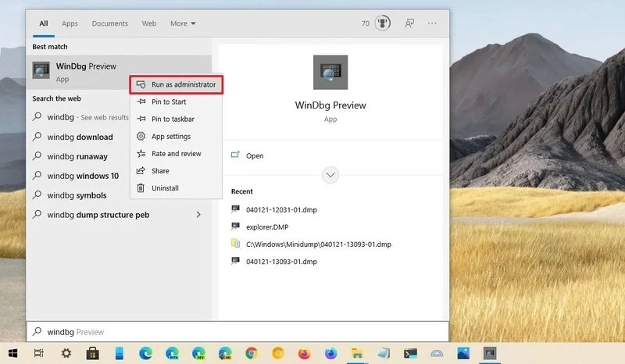Open the dome-shaped app icon on taskbar
This screenshot has width=625, height=364.
coord(437,353)
